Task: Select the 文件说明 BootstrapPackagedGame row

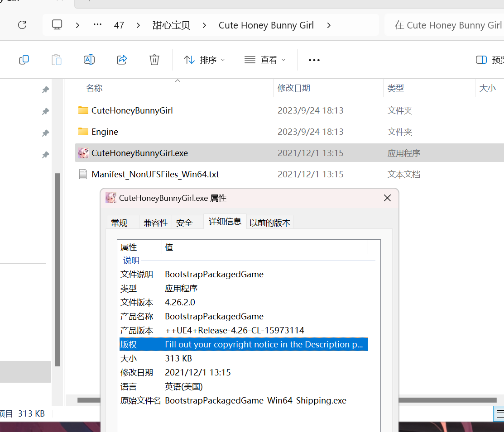Action: pos(244,274)
